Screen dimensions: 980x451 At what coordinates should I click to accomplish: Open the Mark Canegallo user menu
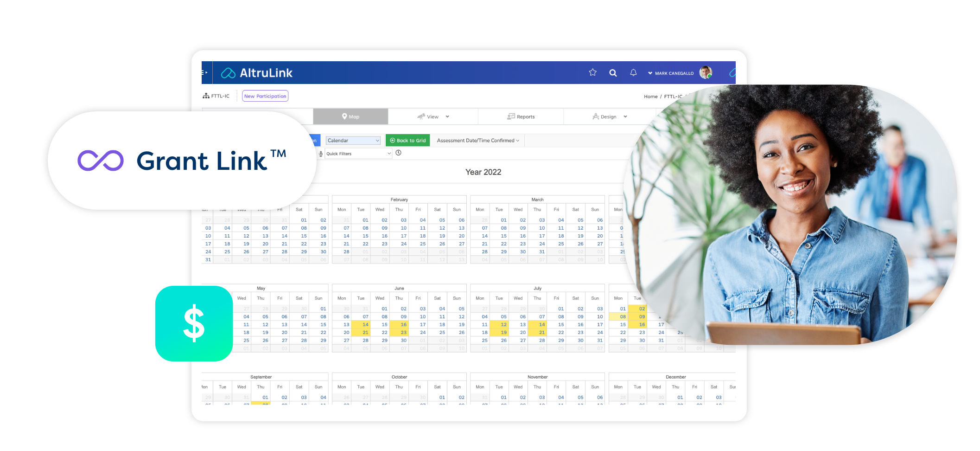(x=671, y=73)
